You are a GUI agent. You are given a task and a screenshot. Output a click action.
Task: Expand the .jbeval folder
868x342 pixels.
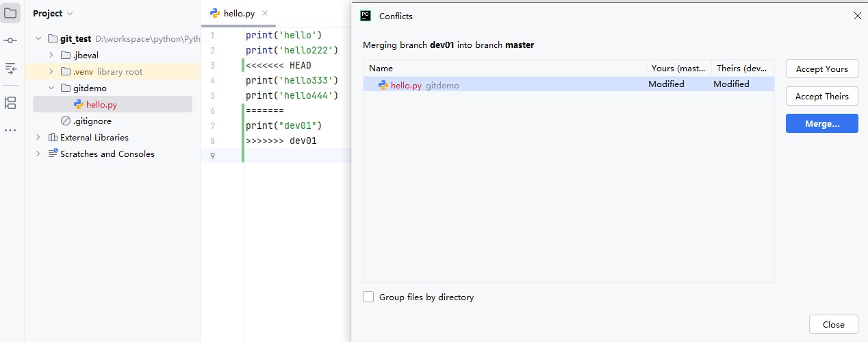coord(51,55)
